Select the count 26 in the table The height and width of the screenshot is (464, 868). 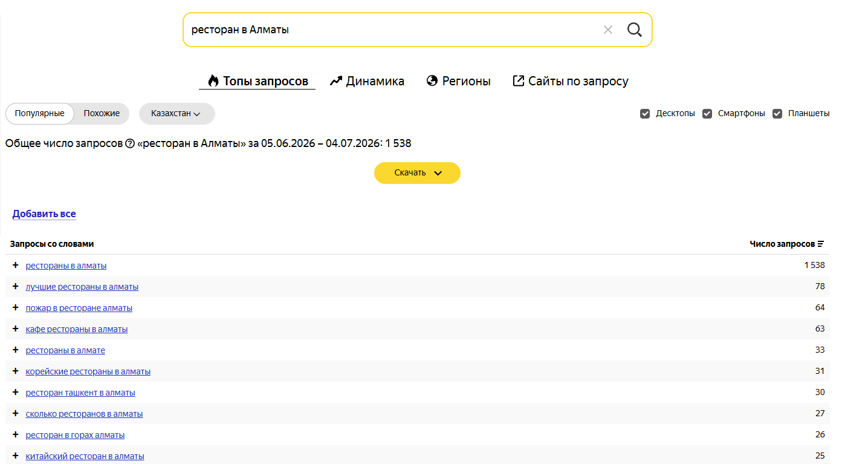[x=820, y=434]
